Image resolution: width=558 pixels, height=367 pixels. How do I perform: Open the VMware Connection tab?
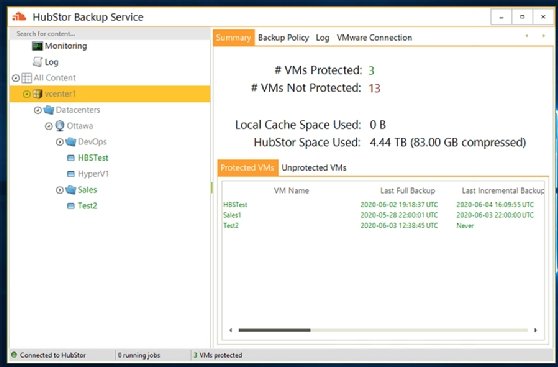[x=374, y=38]
